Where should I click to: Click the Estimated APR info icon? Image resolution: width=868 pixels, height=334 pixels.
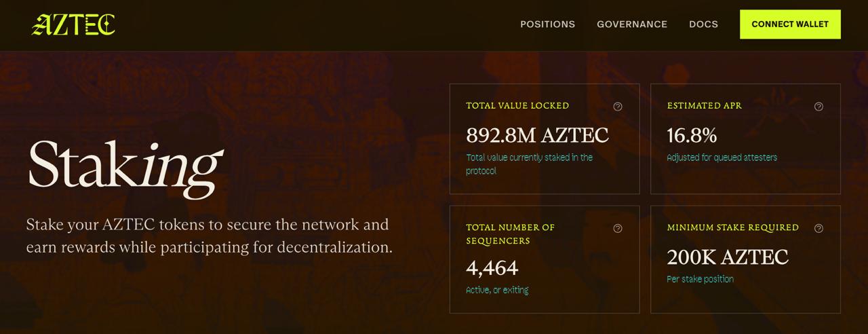(x=818, y=107)
